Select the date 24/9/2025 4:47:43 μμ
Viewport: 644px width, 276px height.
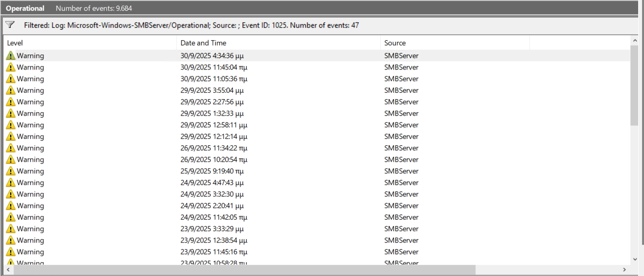pyautogui.click(x=212, y=183)
